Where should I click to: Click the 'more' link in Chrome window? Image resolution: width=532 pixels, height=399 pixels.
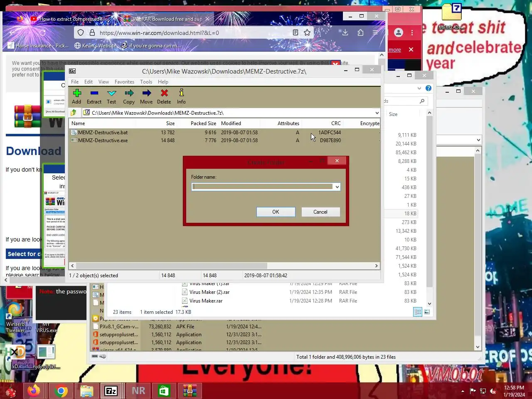click(x=394, y=50)
